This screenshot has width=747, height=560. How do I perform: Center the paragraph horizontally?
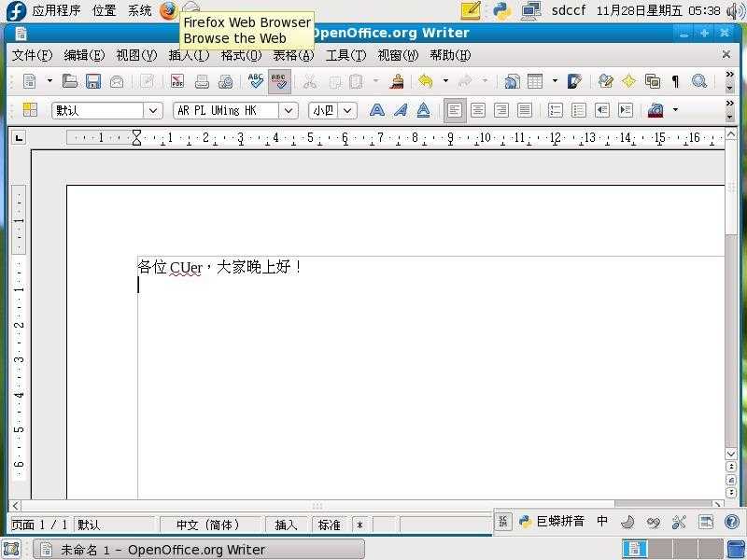click(x=478, y=110)
